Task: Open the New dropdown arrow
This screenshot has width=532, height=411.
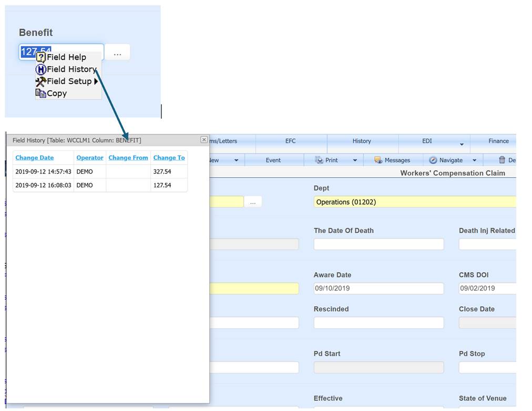Action: pos(235,159)
